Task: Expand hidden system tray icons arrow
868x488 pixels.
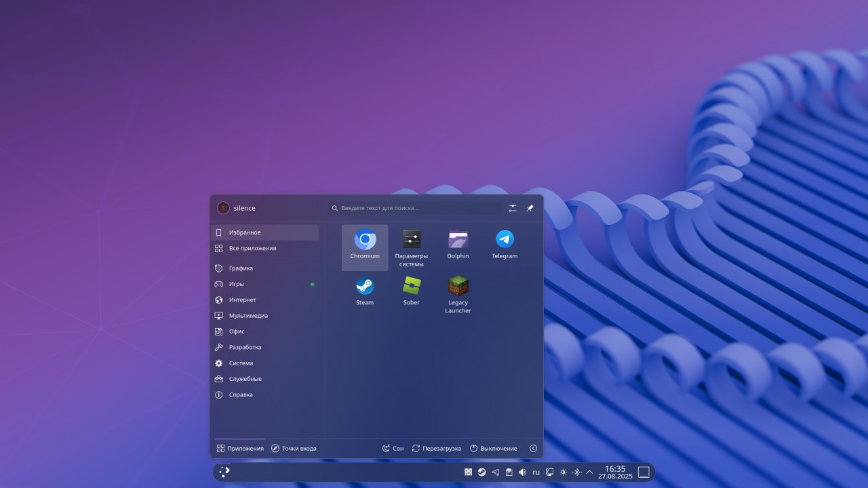Action: click(589, 472)
